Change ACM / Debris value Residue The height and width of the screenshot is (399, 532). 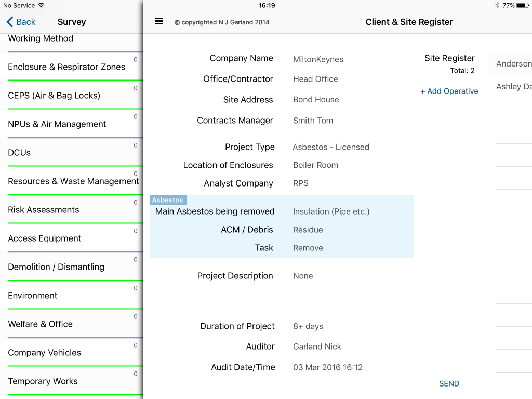click(308, 230)
